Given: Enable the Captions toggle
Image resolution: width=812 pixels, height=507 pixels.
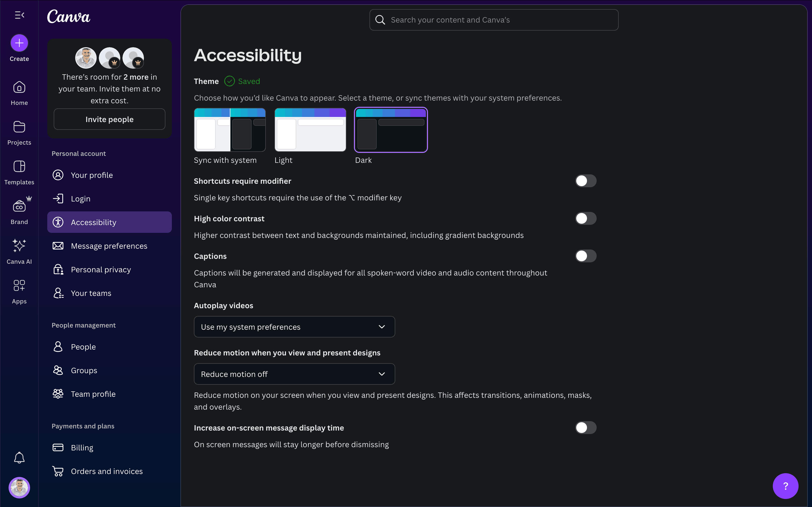Looking at the screenshot, I should [586, 256].
